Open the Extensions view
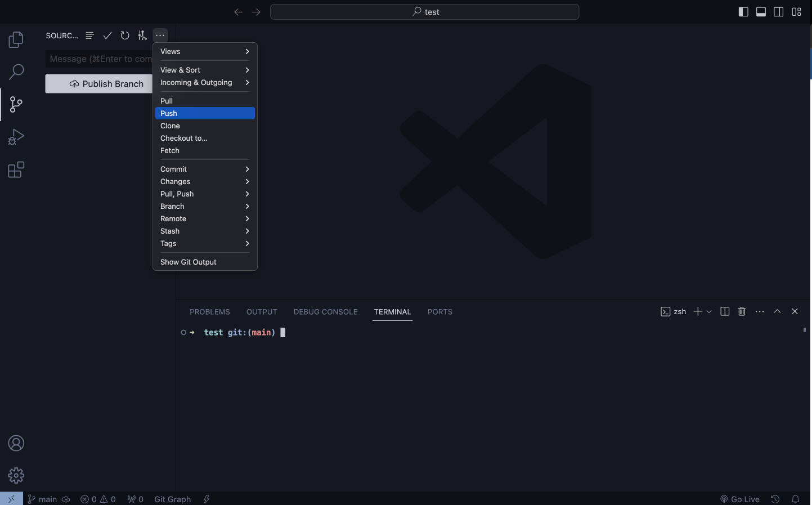The image size is (812, 505). [x=16, y=169]
